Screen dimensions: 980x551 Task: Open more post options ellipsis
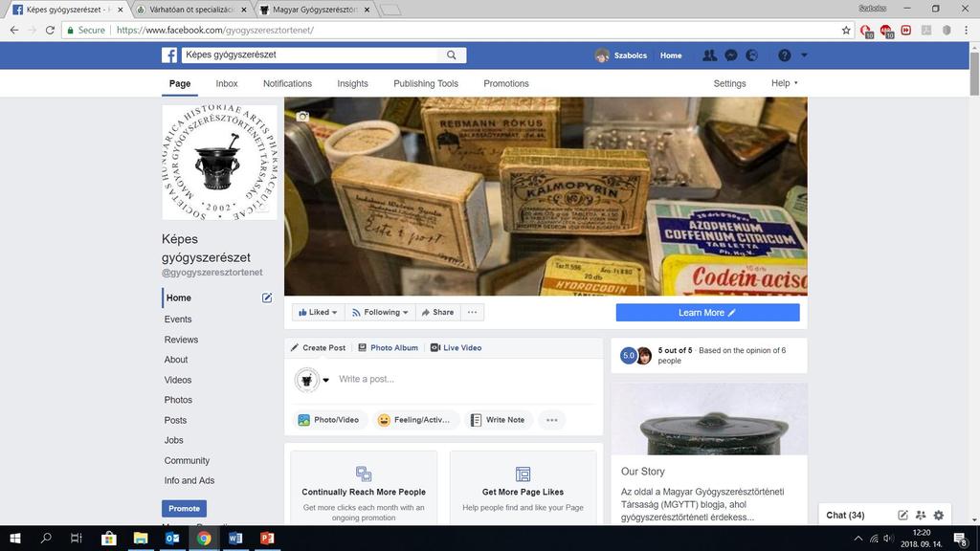coord(552,420)
